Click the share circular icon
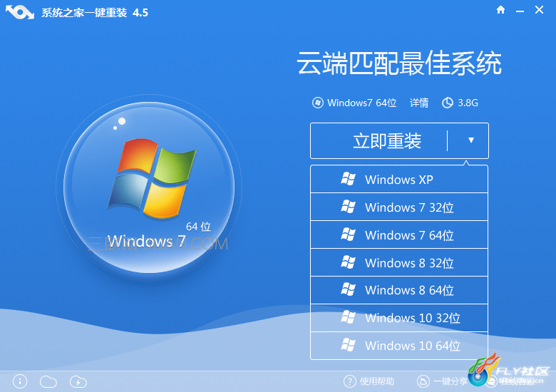The width and height of the screenshot is (556, 392). (423, 381)
